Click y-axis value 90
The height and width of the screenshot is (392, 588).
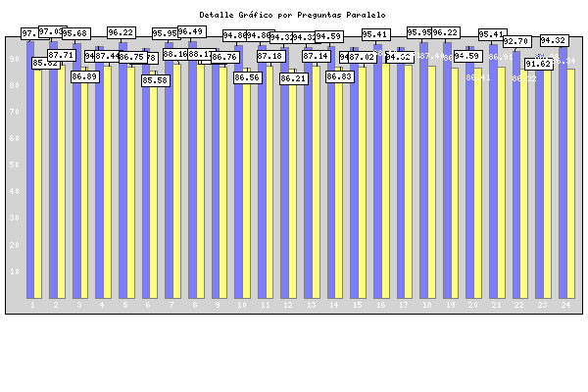coord(15,59)
